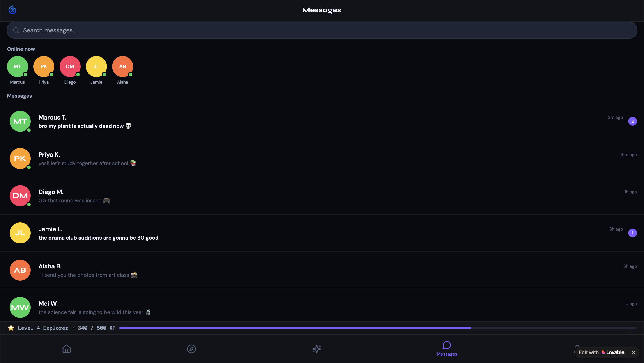Click the spiral app logo icon

tap(12, 10)
